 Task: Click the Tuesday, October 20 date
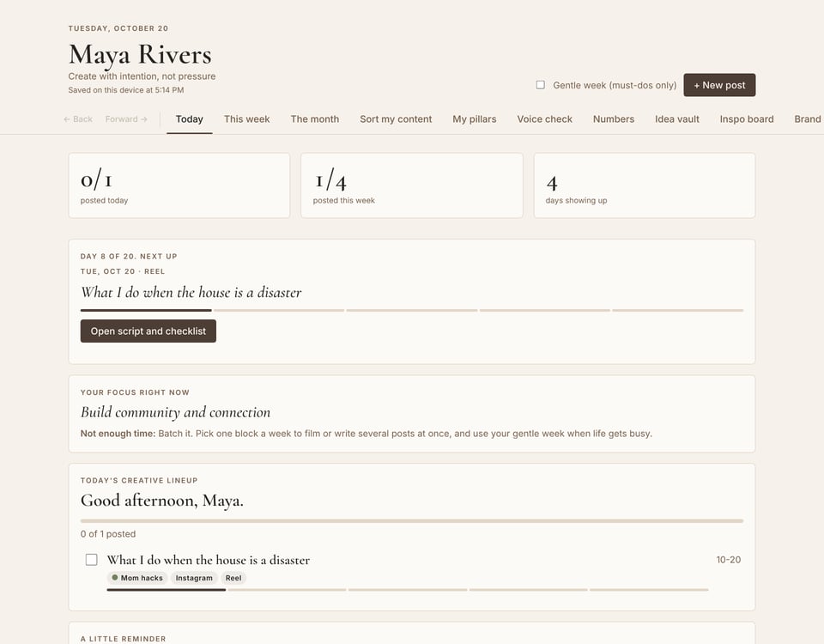[118, 28]
